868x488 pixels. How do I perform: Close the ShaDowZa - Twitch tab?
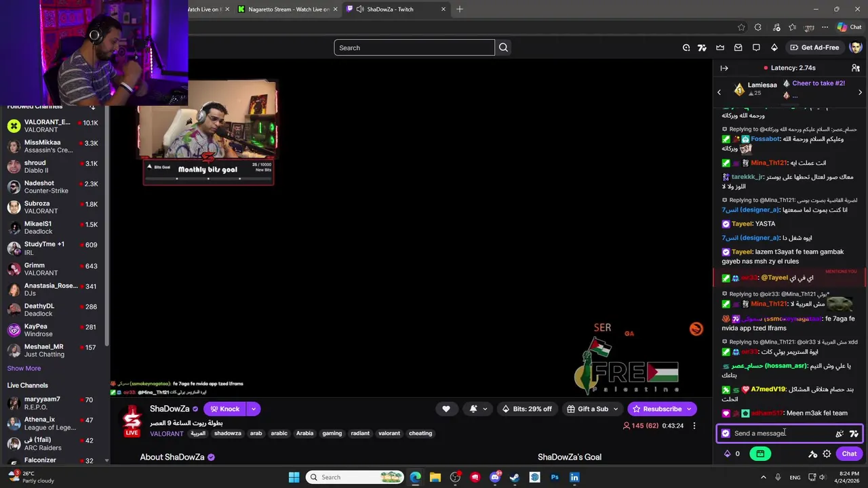pos(443,9)
